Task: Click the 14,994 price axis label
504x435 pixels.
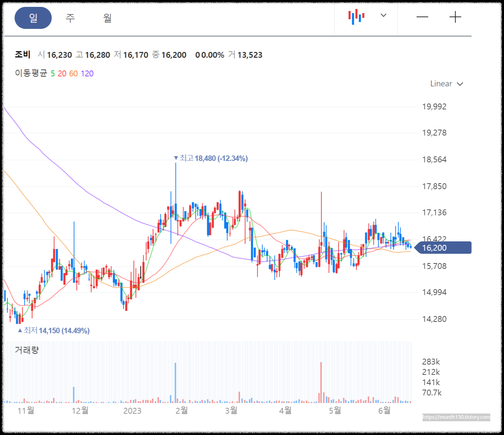Action: pyautogui.click(x=434, y=292)
